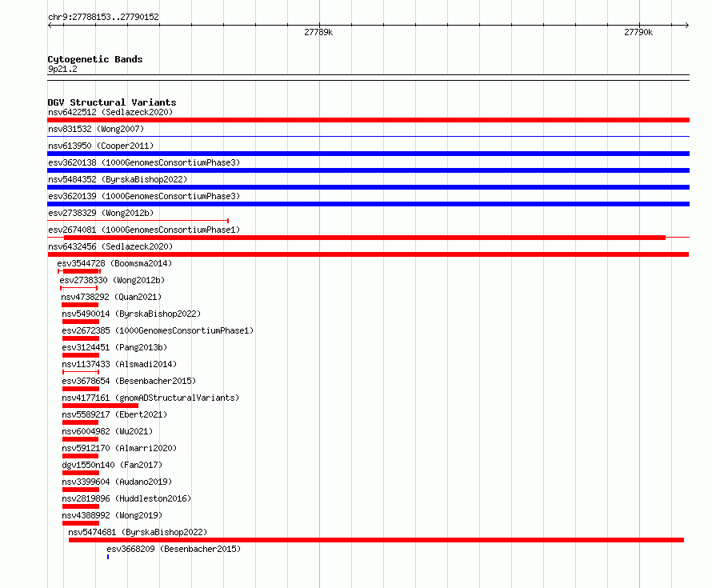Click the nsv2819896 (Huddleston2016) label

point(126,498)
